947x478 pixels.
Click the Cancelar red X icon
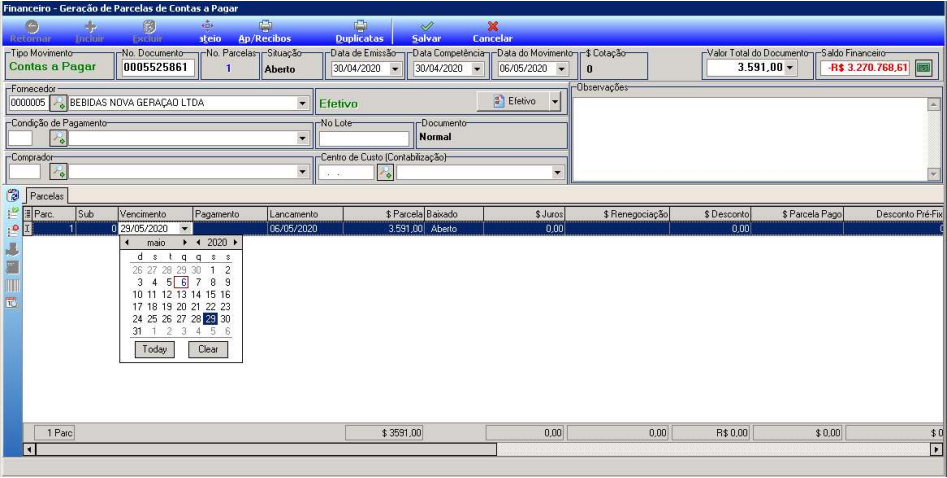[493, 26]
